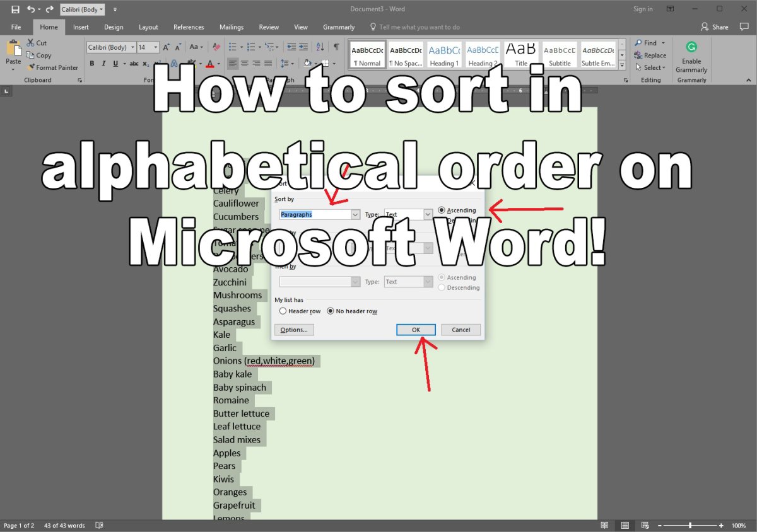Open the comments icon near Share
Viewport: 757px width, 532px height.
tap(743, 26)
